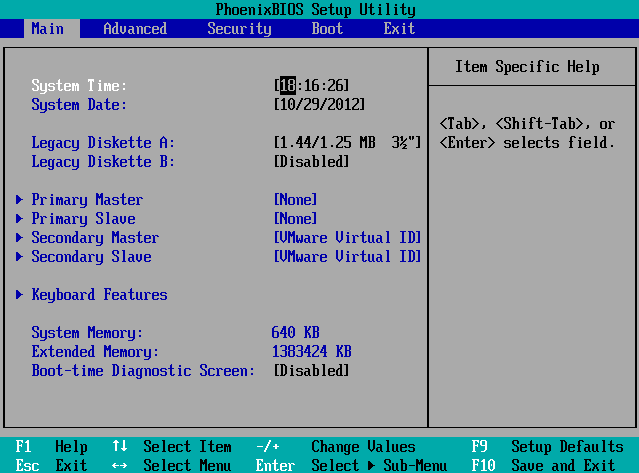Toggle Legacy Diskette B disabled setting

[311, 162]
